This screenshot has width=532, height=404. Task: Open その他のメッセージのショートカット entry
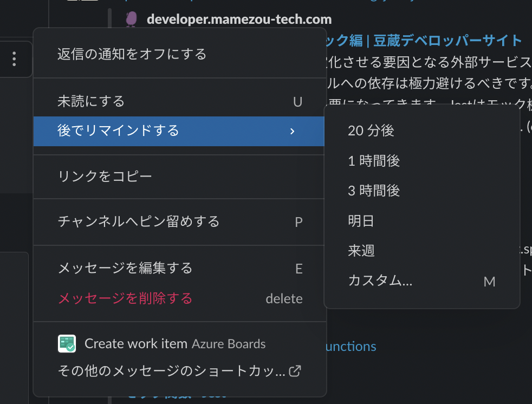179,371
